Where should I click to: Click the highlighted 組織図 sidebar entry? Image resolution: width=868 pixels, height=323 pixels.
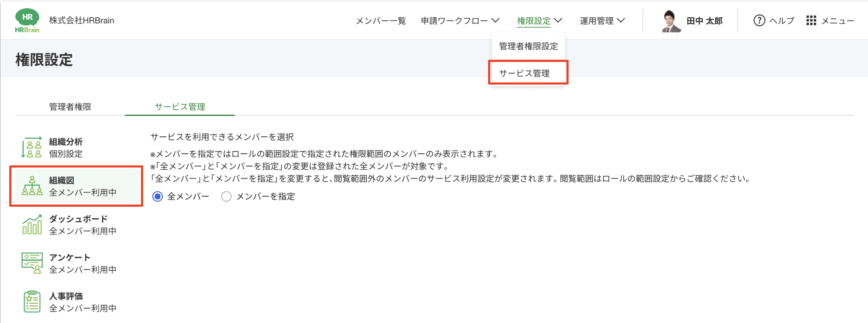[76, 186]
